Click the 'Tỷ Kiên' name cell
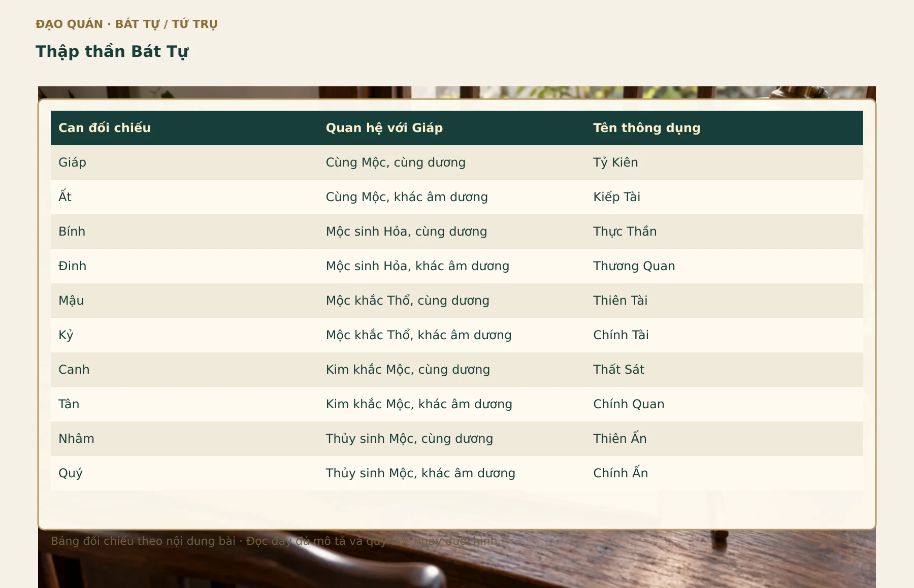 click(x=725, y=162)
